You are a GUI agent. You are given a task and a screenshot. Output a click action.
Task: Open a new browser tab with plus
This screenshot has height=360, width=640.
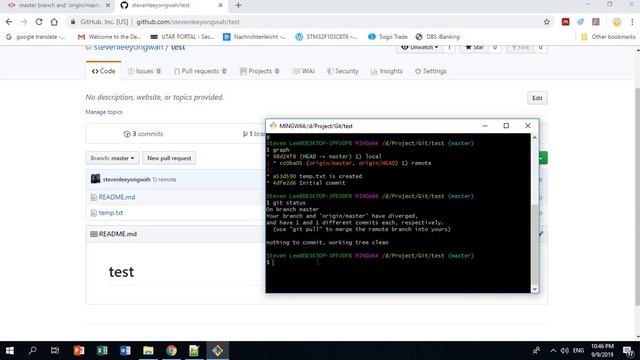(238, 5)
